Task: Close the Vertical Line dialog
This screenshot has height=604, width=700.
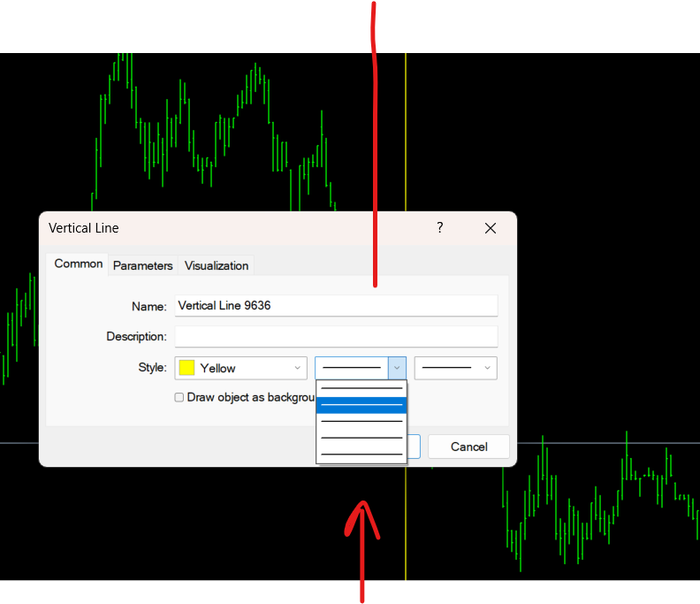Action: click(x=491, y=228)
